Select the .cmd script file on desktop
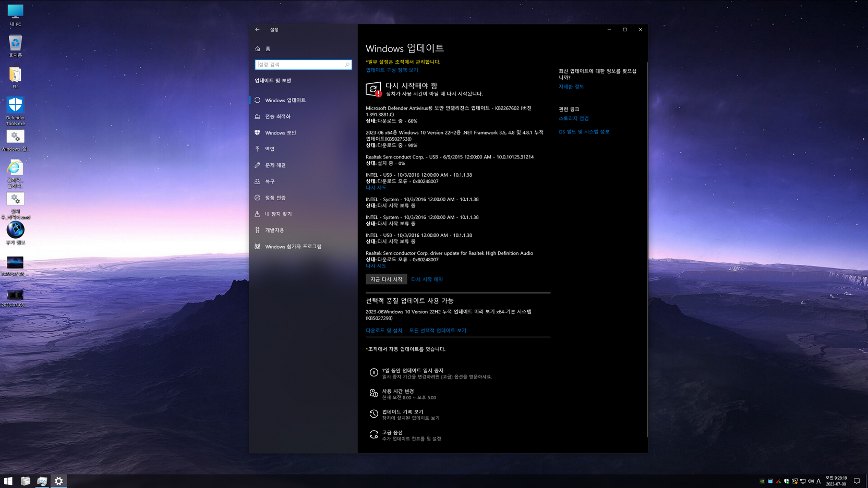The image size is (868, 488). [15, 205]
